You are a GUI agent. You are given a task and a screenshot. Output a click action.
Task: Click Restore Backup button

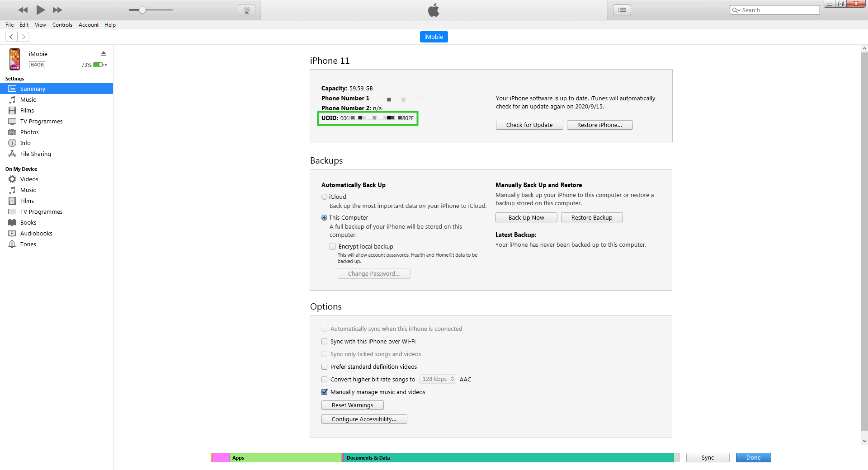pos(592,217)
